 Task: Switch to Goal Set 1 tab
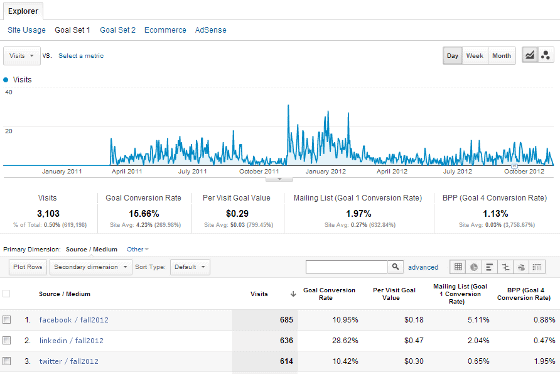(72, 30)
